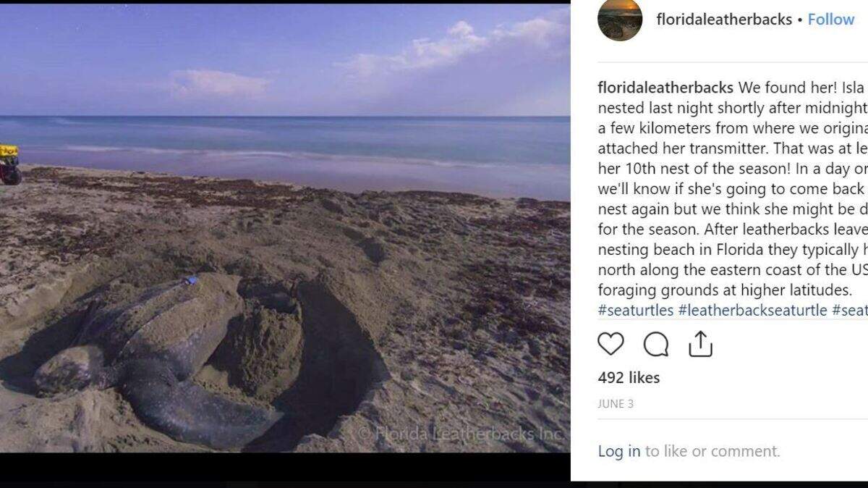The height and width of the screenshot is (488, 868).
Task: Open the #seaturtles hashtag
Action: pos(636,310)
